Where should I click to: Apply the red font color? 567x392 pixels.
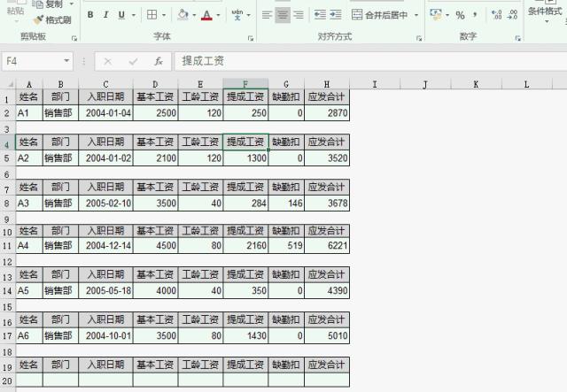pos(206,15)
